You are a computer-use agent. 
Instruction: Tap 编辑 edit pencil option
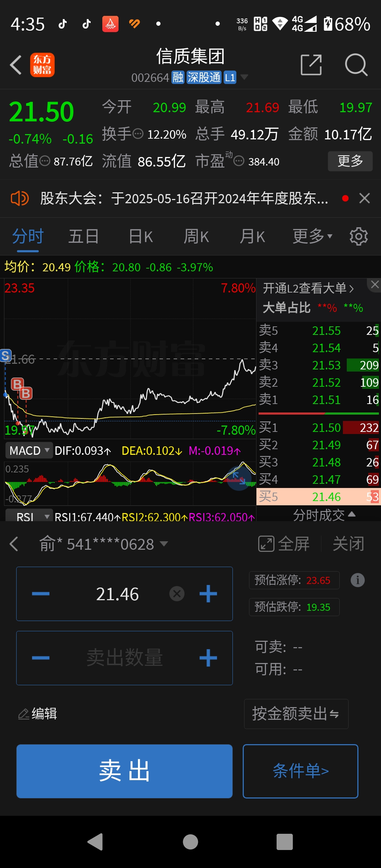click(37, 714)
